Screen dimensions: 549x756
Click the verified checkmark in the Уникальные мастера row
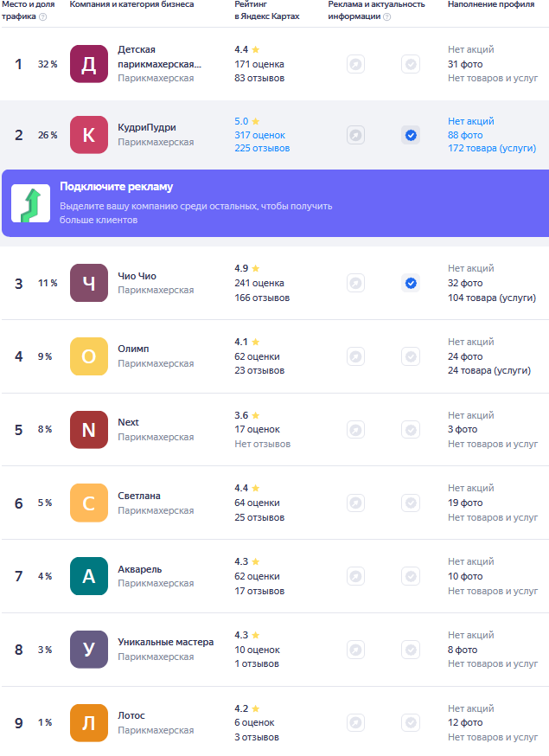point(411,650)
